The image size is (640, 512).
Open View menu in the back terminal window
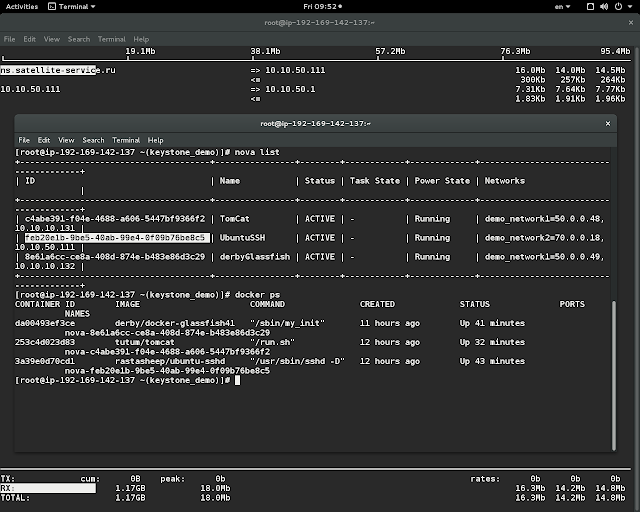tap(52, 39)
